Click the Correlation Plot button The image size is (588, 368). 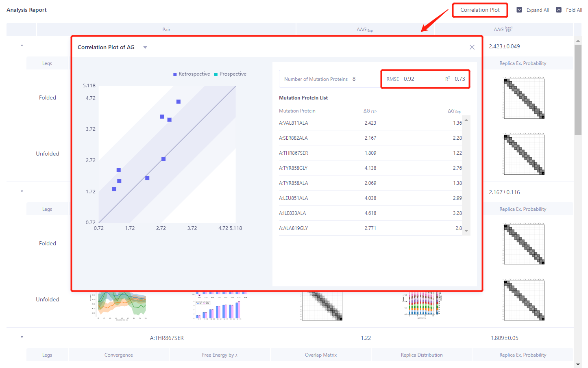pos(480,10)
